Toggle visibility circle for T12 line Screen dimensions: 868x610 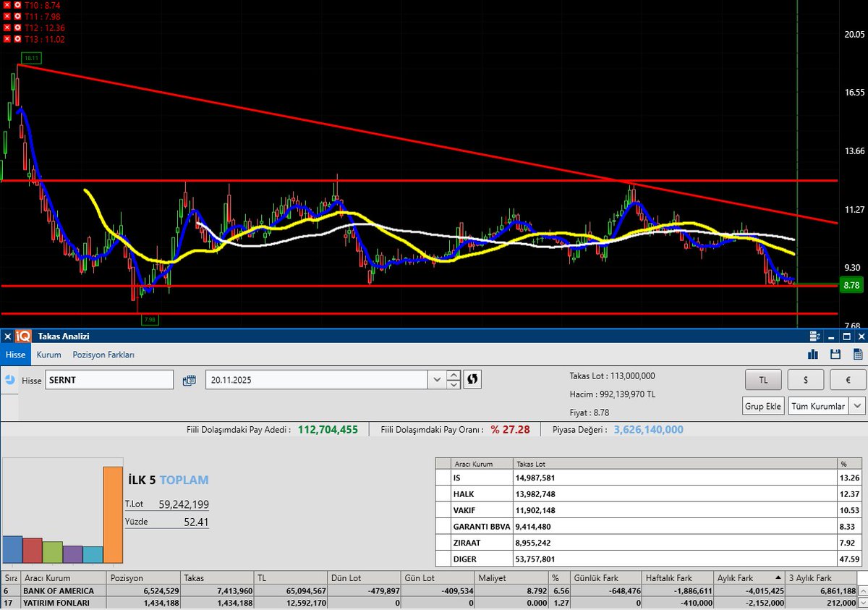[17, 27]
